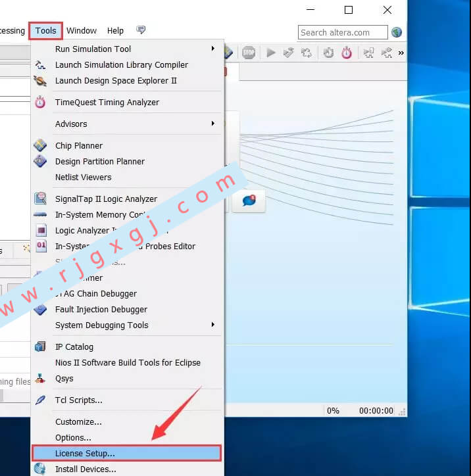471x476 pixels.
Task: Expand the toolbar overflow chevron
Action: (401, 53)
